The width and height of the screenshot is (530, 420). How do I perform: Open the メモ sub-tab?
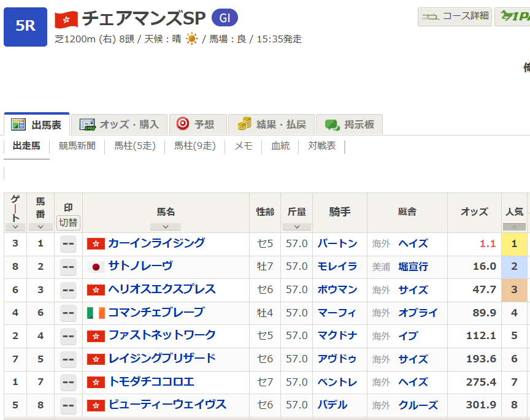click(x=244, y=146)
